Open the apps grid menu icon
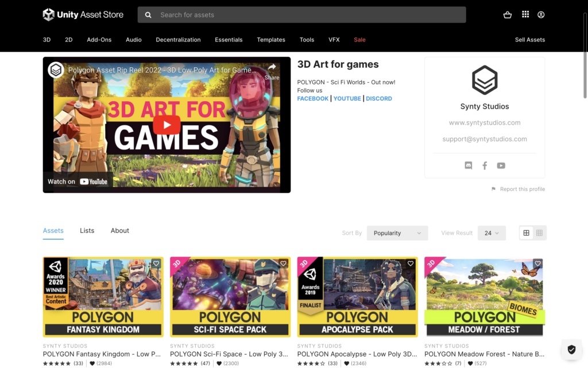The width and height of the screenshot is (588, 368). (x=525, y=15)
